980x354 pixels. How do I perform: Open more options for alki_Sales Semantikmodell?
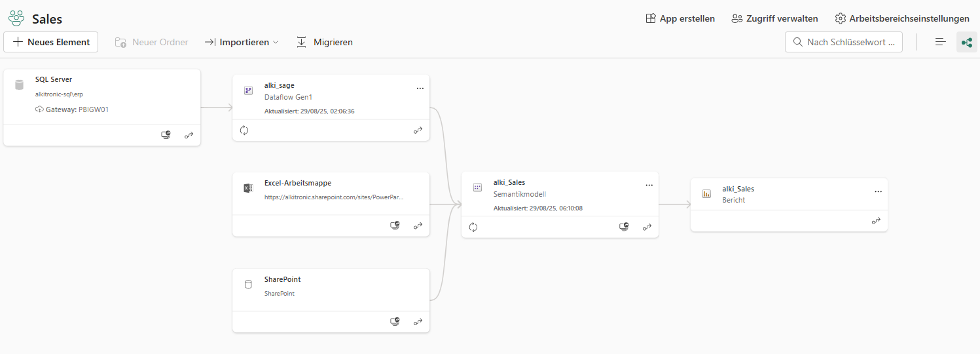click(649, 185)
